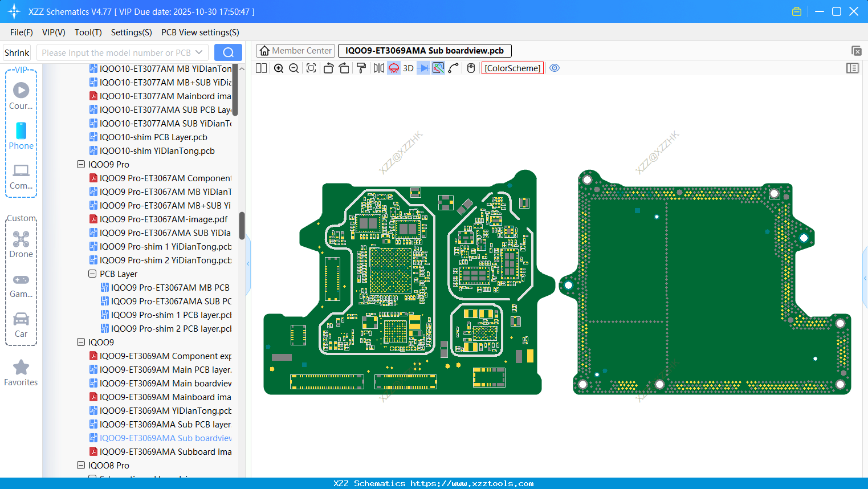The height and width of the screenshot is (489, 868).
Task: Rotate the board counterclockwise
Action: pyautogui.click(x=328, y=68)
